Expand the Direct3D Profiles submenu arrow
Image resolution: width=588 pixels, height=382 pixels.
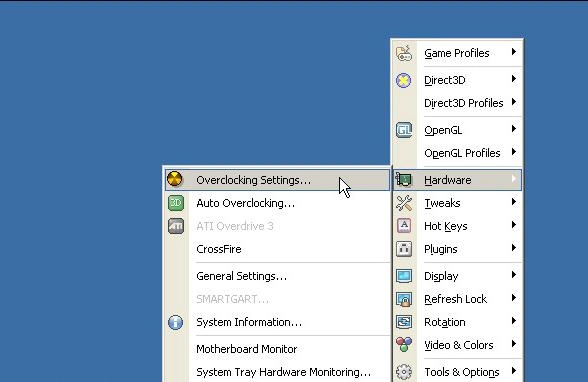tap(514, 102)
